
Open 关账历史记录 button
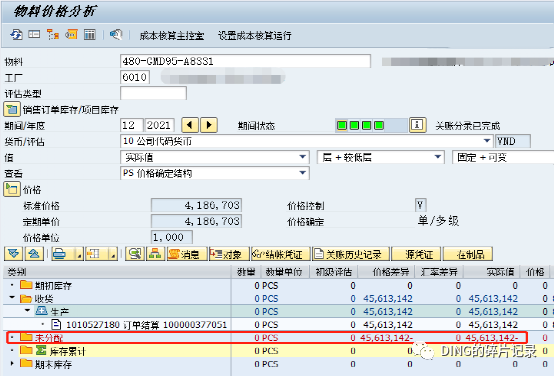(350, 254)
